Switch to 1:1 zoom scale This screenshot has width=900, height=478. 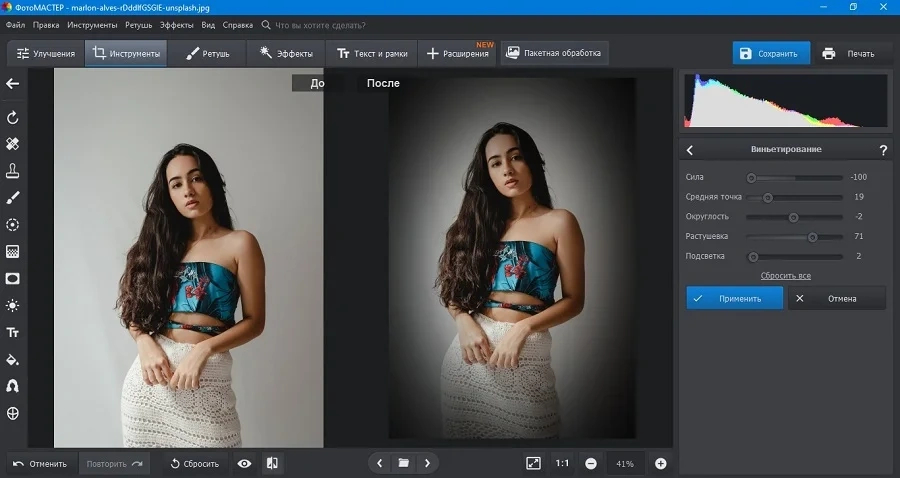[562, 464]
